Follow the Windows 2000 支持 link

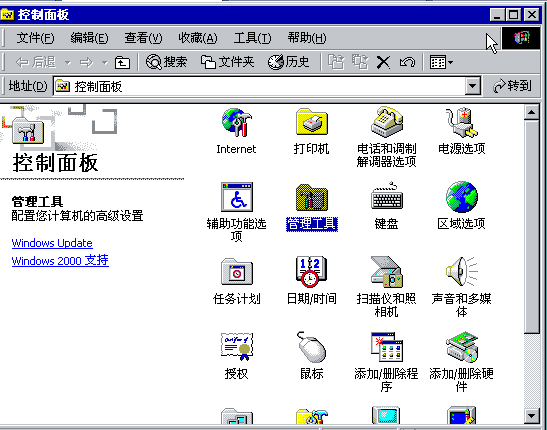coord(60,261)
